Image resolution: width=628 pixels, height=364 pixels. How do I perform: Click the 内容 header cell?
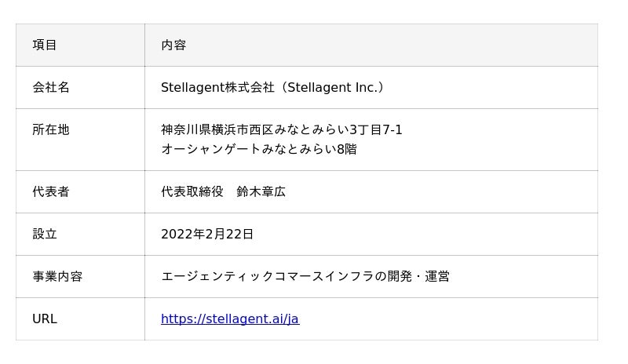(173, 45)
